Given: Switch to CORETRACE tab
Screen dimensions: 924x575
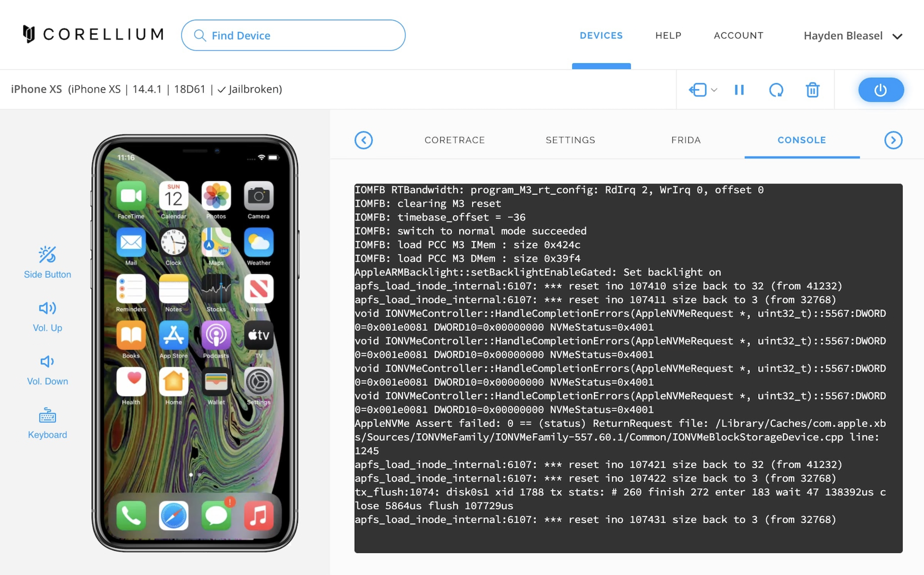Looking at the screenshot, I should pyautogui.click(x=455, y=140).
